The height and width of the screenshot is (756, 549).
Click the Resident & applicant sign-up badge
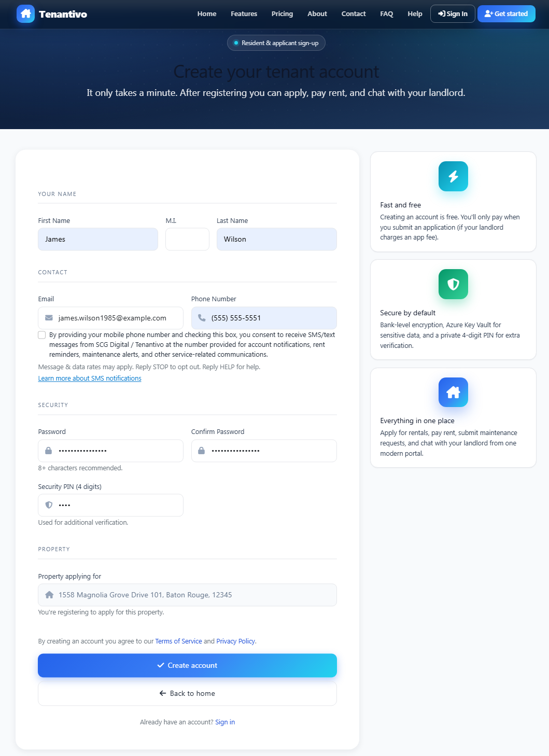[276, 43]
